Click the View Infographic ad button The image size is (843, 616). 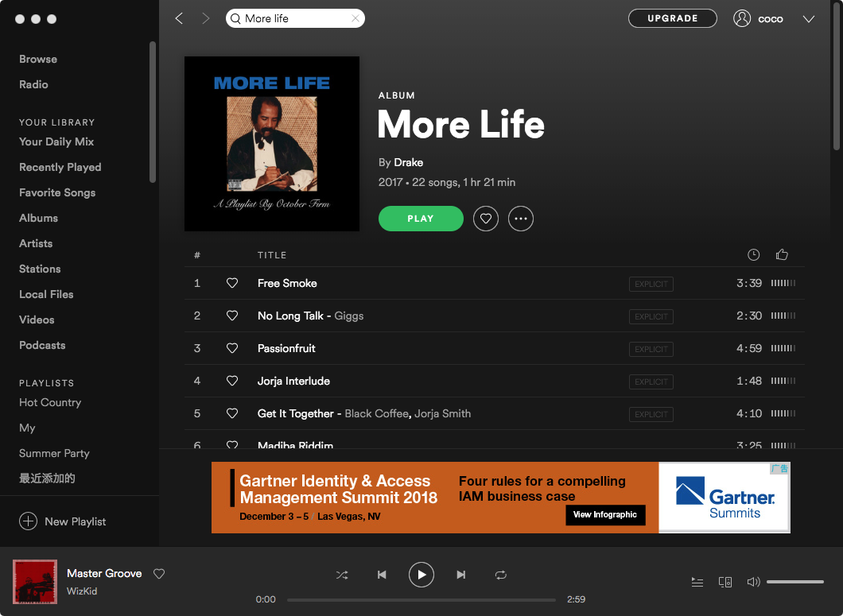[605, 515]
